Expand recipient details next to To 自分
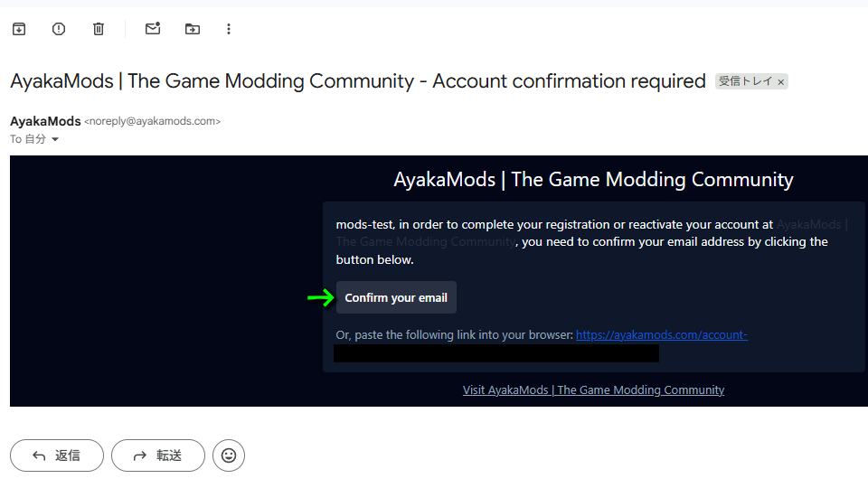The height and width of the screenshot is (488, 868). (x=55, y=139)
